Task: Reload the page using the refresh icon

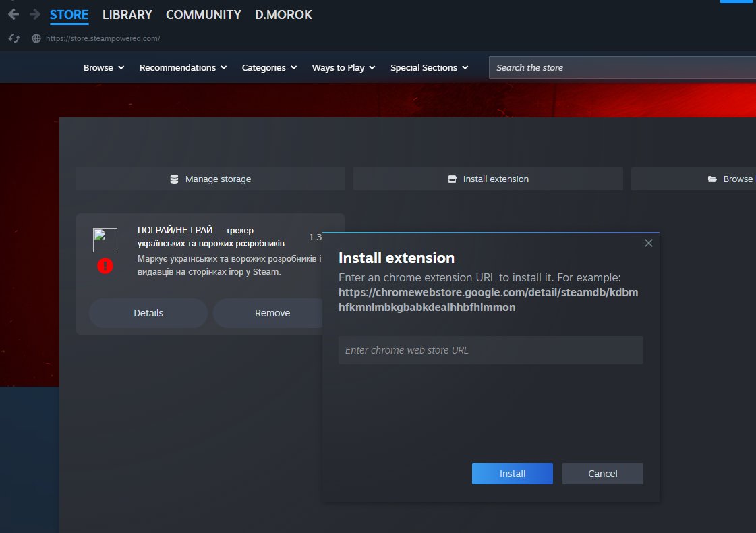Action: coord(14,38)
